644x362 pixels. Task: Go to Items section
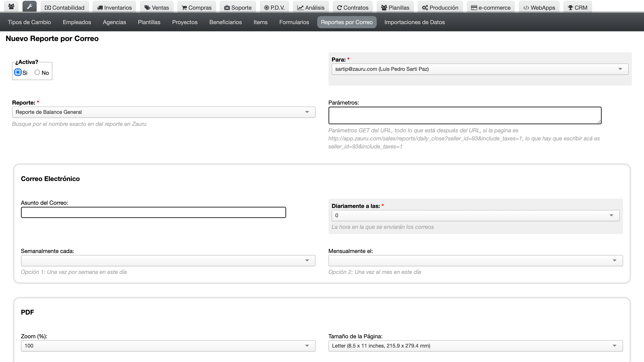[260, 22]
